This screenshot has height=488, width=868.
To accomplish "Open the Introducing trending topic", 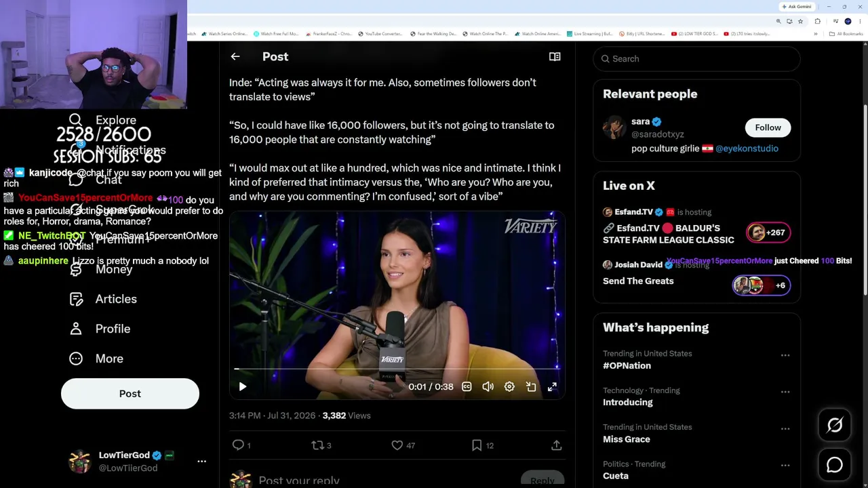I will click(628, 403).
